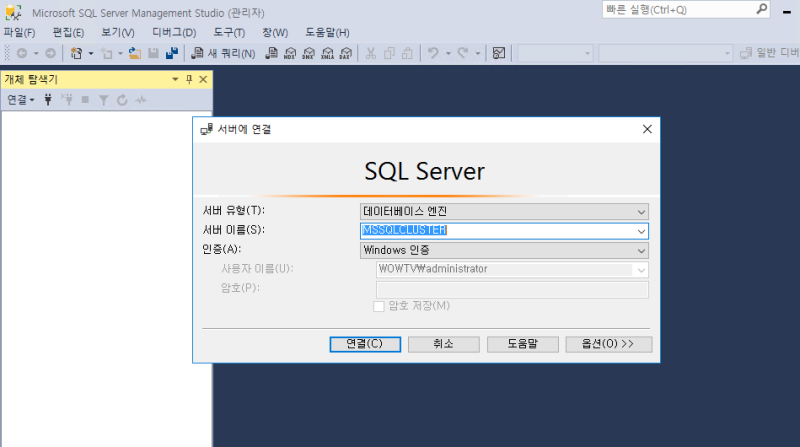
Task: Open the 도움말(H) menu
Action: (327, 32)
